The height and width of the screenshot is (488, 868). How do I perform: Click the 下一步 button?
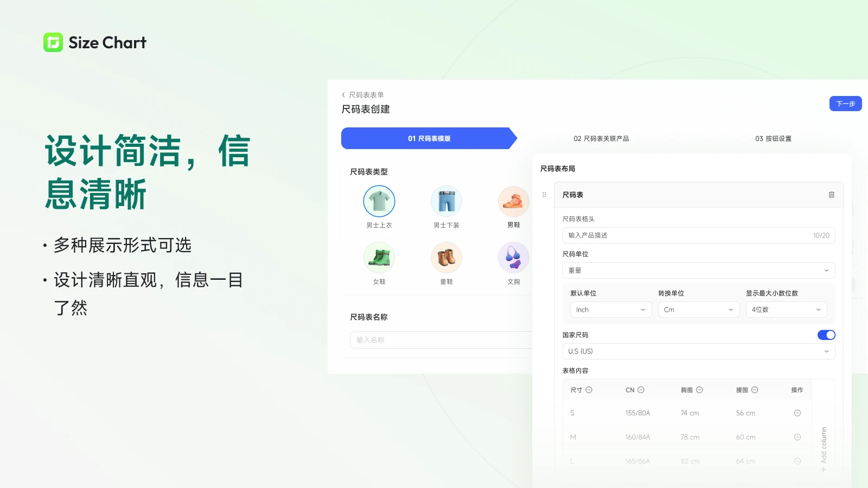[845, 104]
